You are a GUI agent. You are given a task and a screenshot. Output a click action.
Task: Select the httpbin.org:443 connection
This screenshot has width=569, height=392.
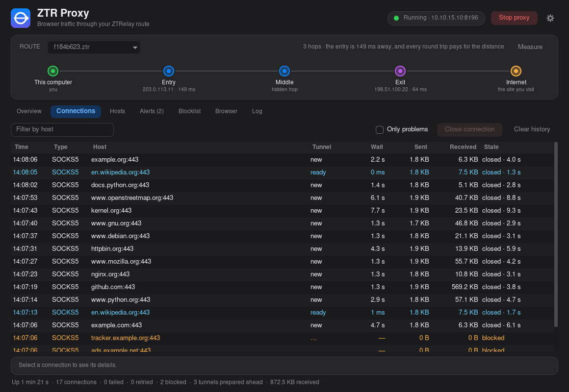[283, 249]
